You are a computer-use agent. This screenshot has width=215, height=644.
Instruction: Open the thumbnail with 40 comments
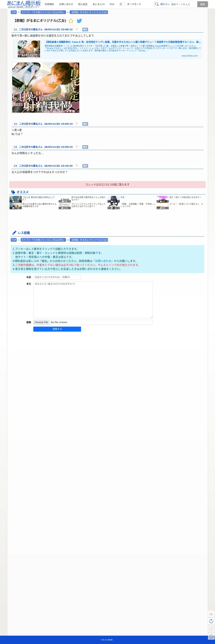(x=163, y=199)
